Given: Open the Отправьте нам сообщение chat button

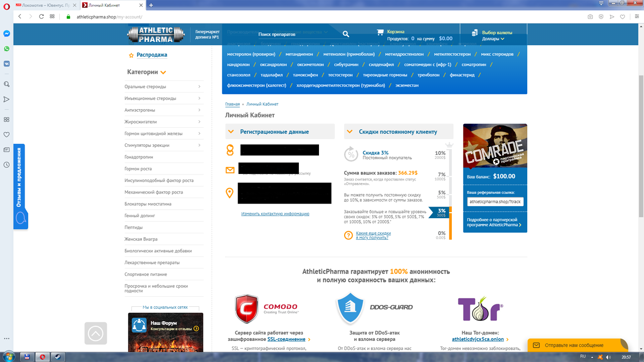Looking at the screenshot, I should 577,345.
